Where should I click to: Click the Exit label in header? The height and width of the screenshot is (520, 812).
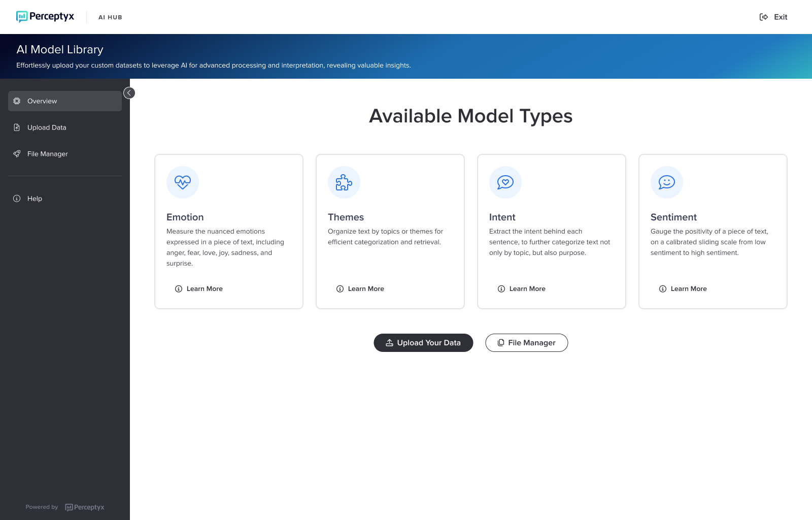[x=781, y=17]
